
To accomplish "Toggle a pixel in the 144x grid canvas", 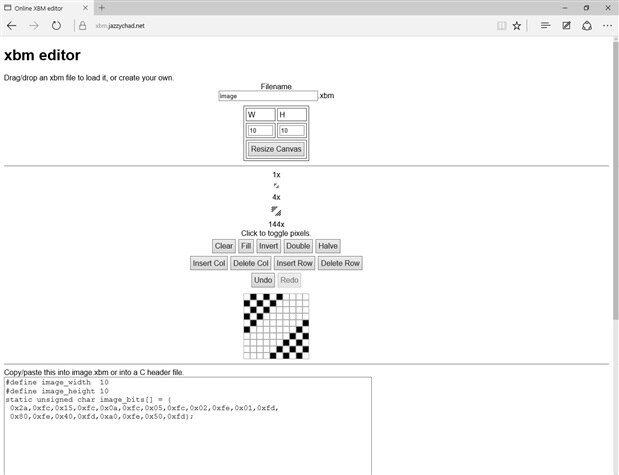I will [x=276, y=326].
